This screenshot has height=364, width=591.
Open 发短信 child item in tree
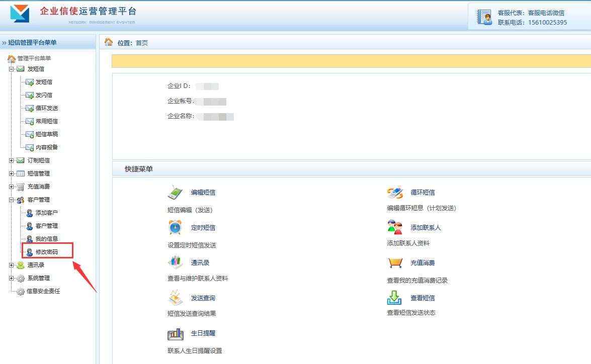(x=44, y=82)
